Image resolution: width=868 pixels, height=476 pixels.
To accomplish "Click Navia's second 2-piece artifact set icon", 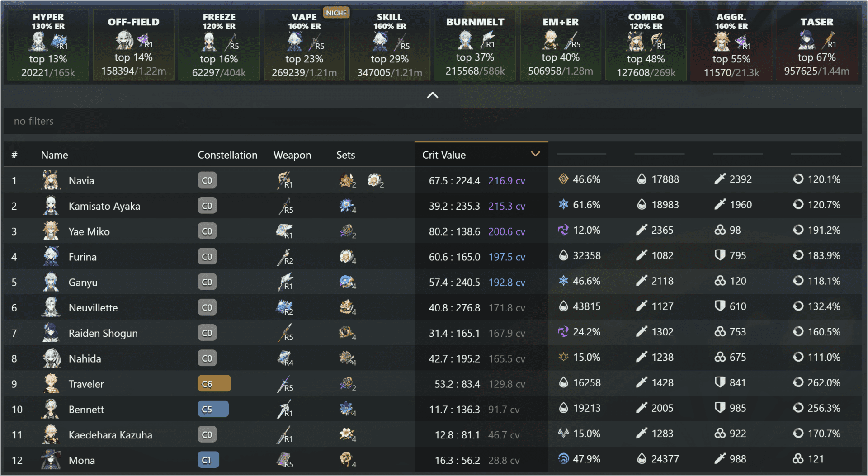I will tap(375, 180).
